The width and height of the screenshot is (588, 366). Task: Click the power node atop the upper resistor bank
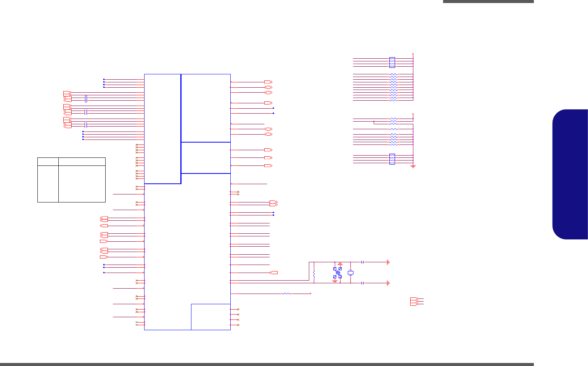pos(413,54)
